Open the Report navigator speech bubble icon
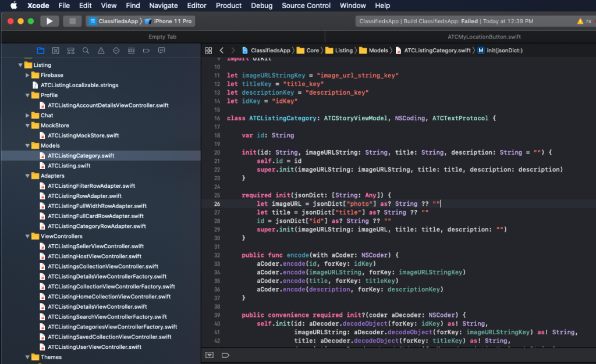Screen dimensions: 596x364 [162, 51]
